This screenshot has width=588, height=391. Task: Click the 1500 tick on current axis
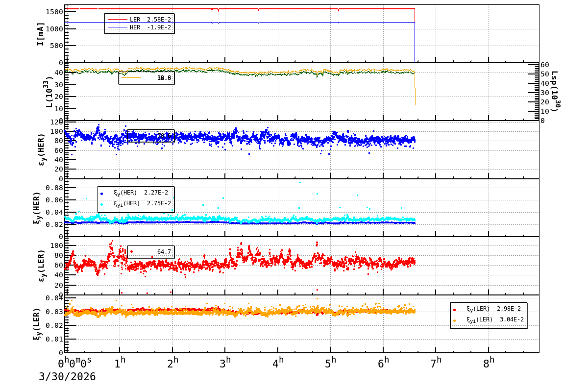point(54,11)
